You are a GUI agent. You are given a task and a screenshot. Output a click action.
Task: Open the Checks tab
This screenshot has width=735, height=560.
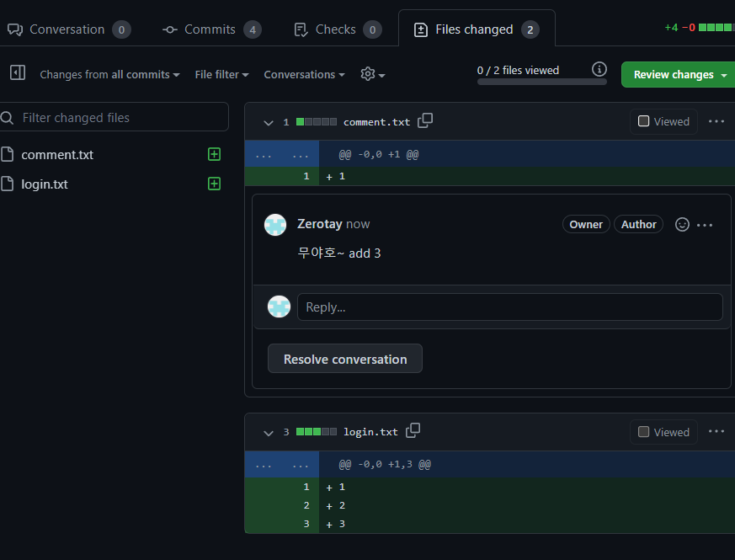[338, 29]
